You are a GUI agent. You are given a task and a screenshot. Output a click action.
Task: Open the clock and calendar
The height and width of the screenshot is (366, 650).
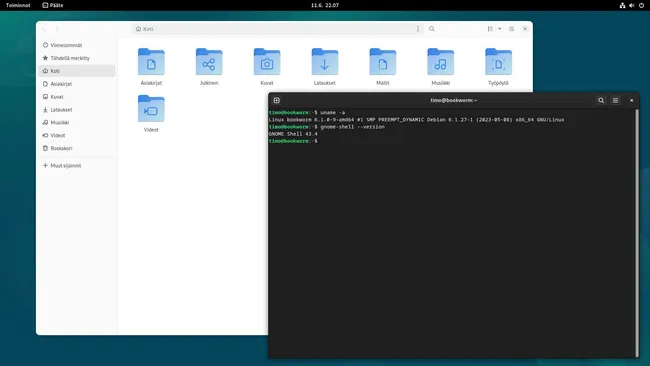pyautogui.click(x=325, y=5)
